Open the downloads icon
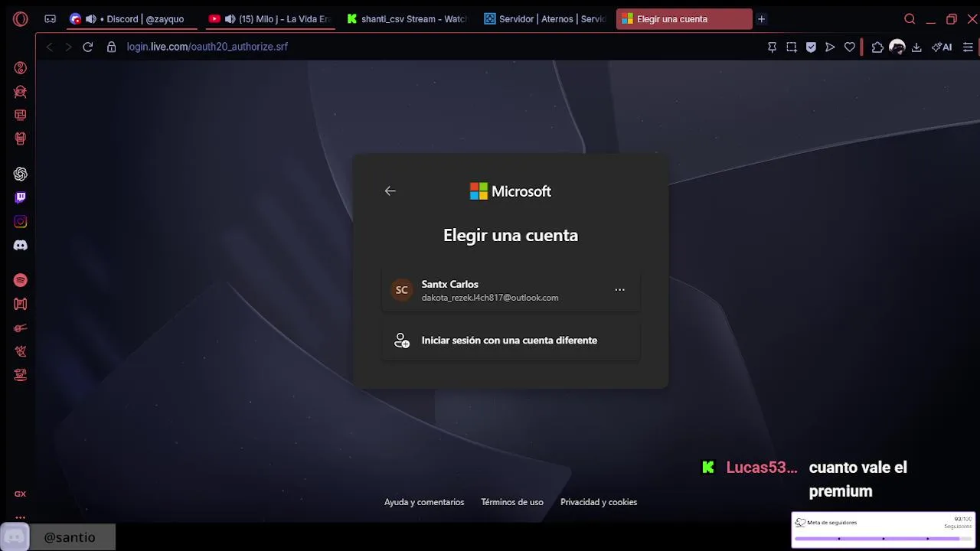The height and width of the screenshot is (551, 980). coord(916,47)
